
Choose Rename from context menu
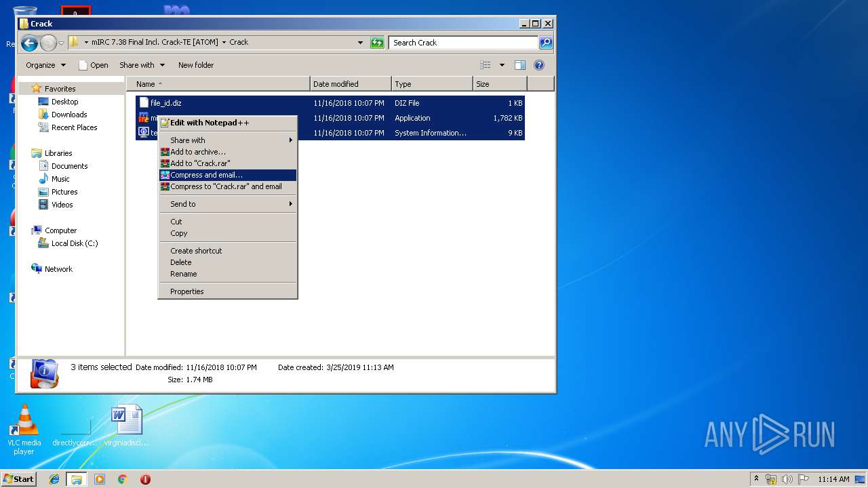[x=228, y=274]
